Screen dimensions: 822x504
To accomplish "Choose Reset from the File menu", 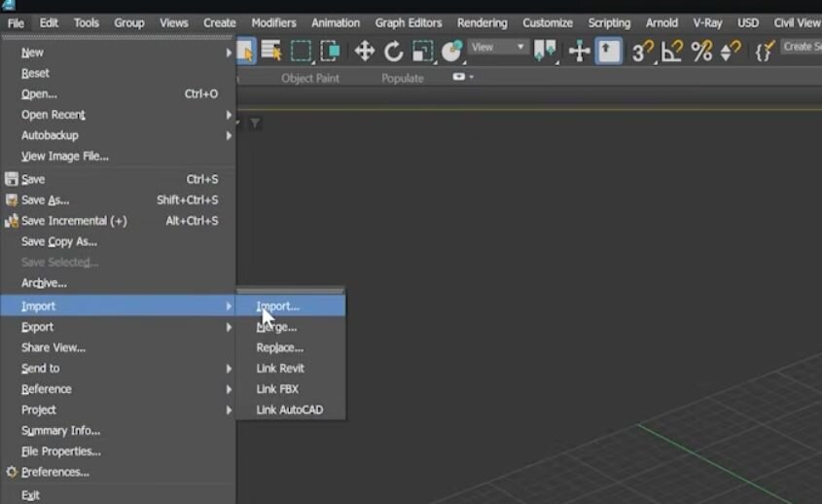I will (118, 73).
